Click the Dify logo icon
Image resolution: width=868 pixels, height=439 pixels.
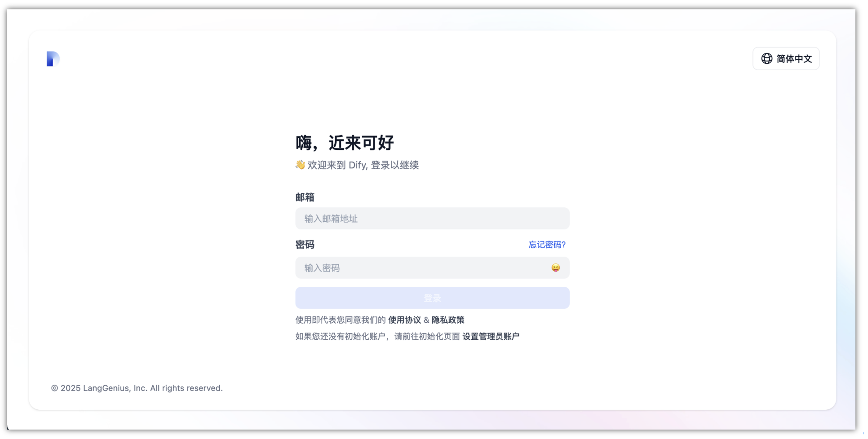click(53, 59)
